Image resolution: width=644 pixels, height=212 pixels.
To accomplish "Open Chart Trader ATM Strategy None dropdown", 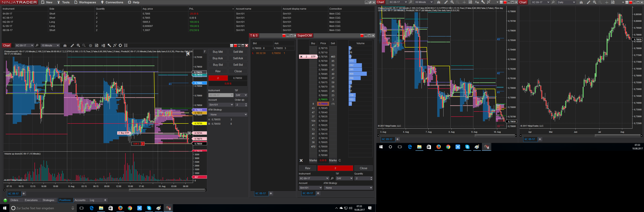I will coord(228,115).
